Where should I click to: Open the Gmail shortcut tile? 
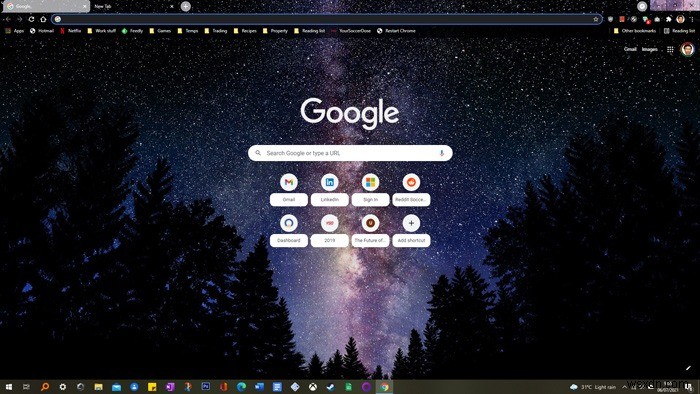289,190
